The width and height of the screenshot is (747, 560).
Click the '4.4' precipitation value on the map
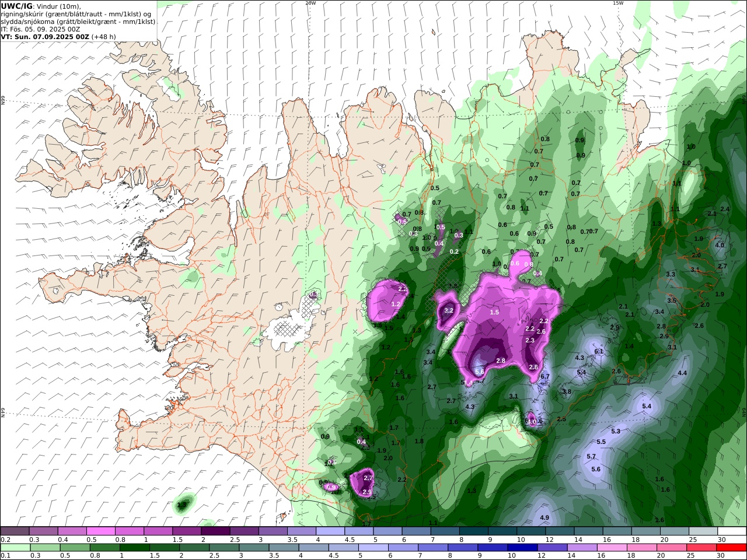[682, 373]
